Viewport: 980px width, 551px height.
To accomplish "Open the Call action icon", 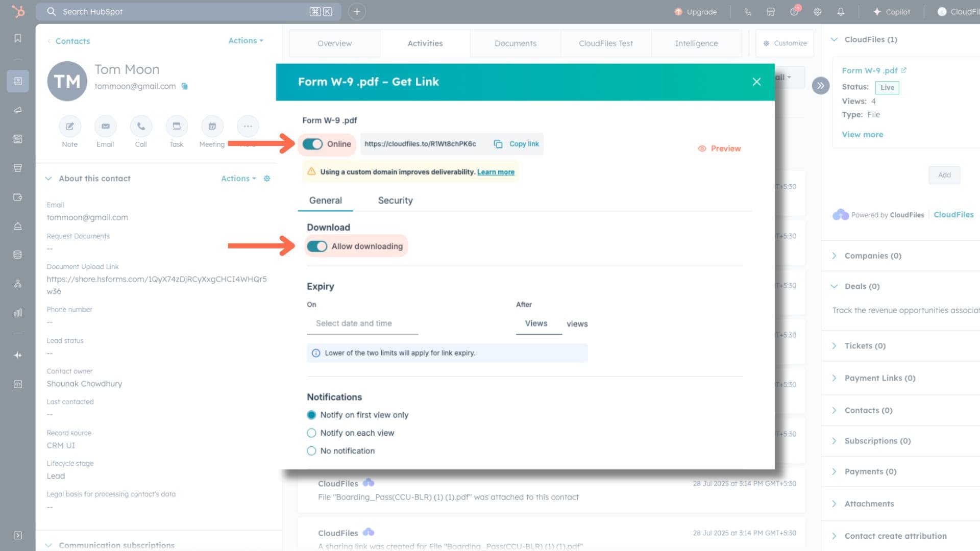I will point(141,127).
